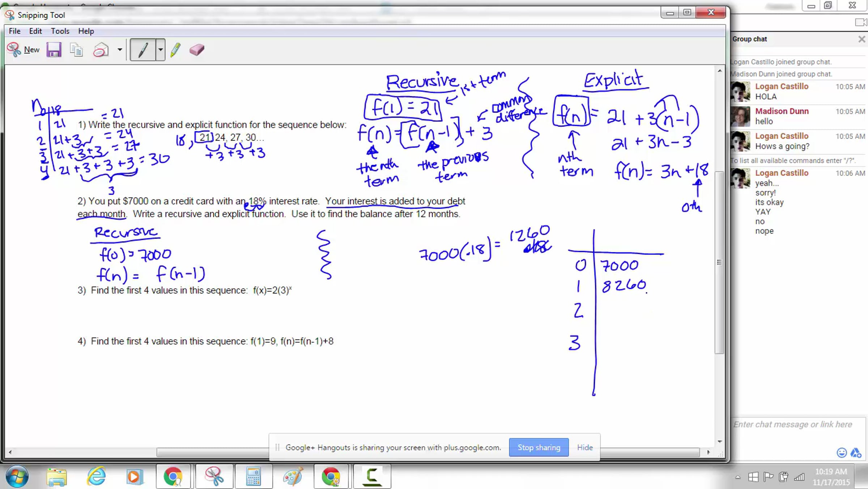The image size is (868, 489).
Task: Click the Send Snip envelope icon
Action: pyautogui.click(x=101, y=50)
